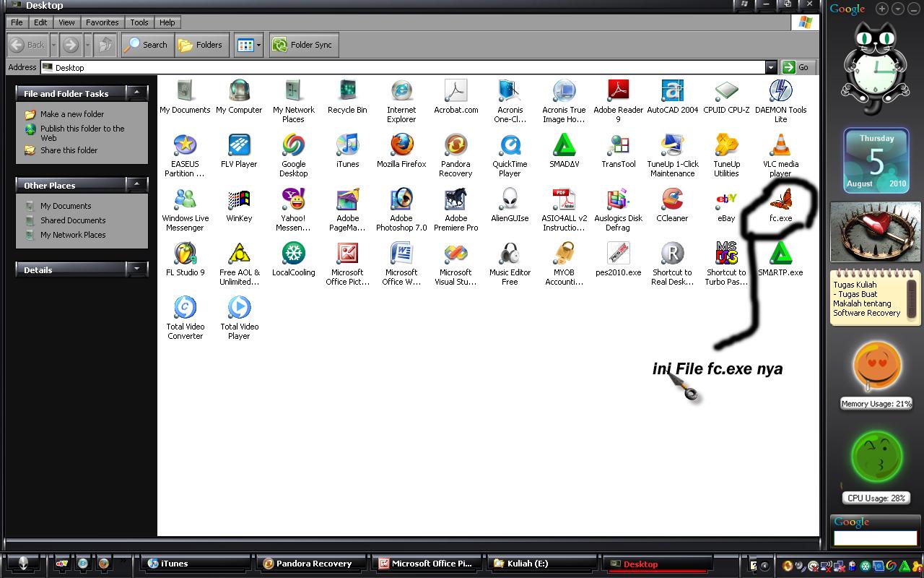
Task: Click the Search toolbar button
Action: pyautogui.click(x=147, y=45)
